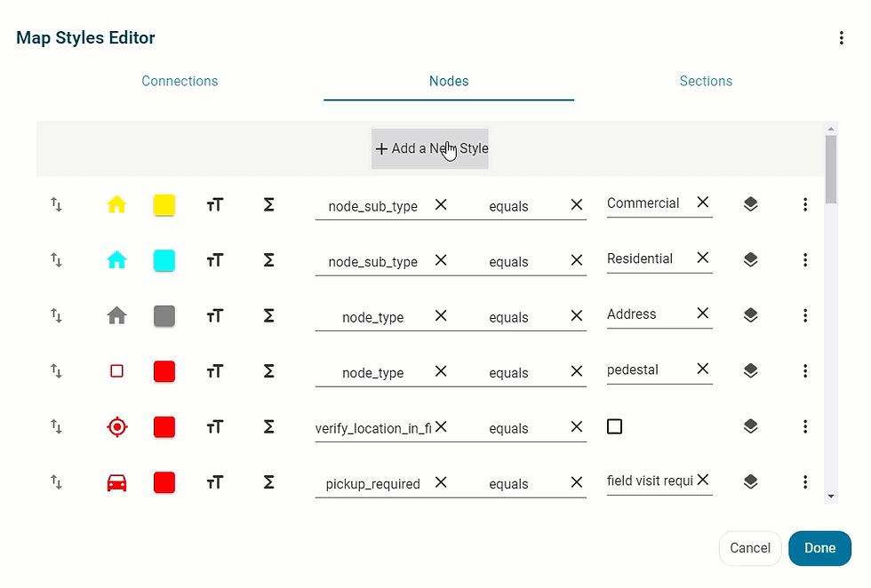Open the equals operator dropdown in pedestal row
Image resolution: width=871 pixels, height=588 pixels.
pyautogui.click(x=508, y=372)
